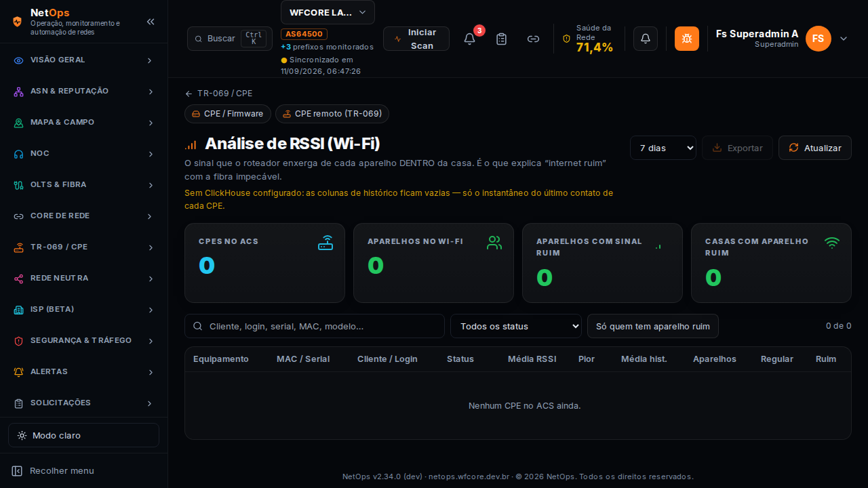Click the NetOps shield logo icon
The height and width of the screenshot is (488, 868).
click(x=18, y=22)
